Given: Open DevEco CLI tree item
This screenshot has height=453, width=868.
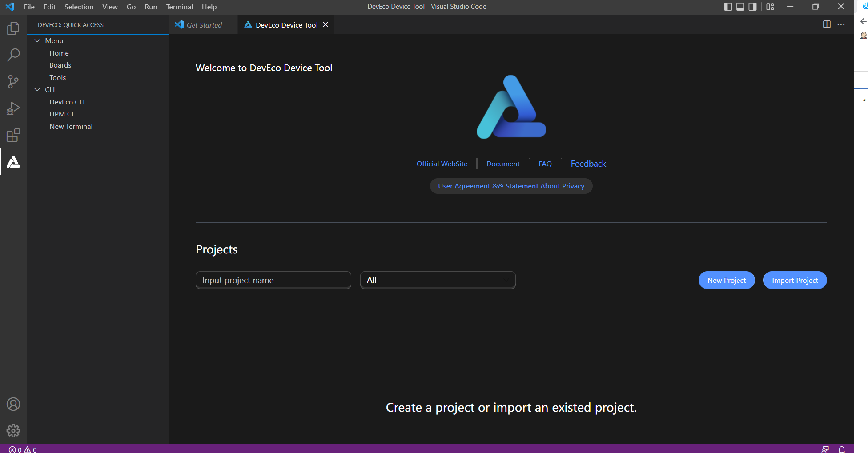Looking at the screenshot, I should coord(67,102).
